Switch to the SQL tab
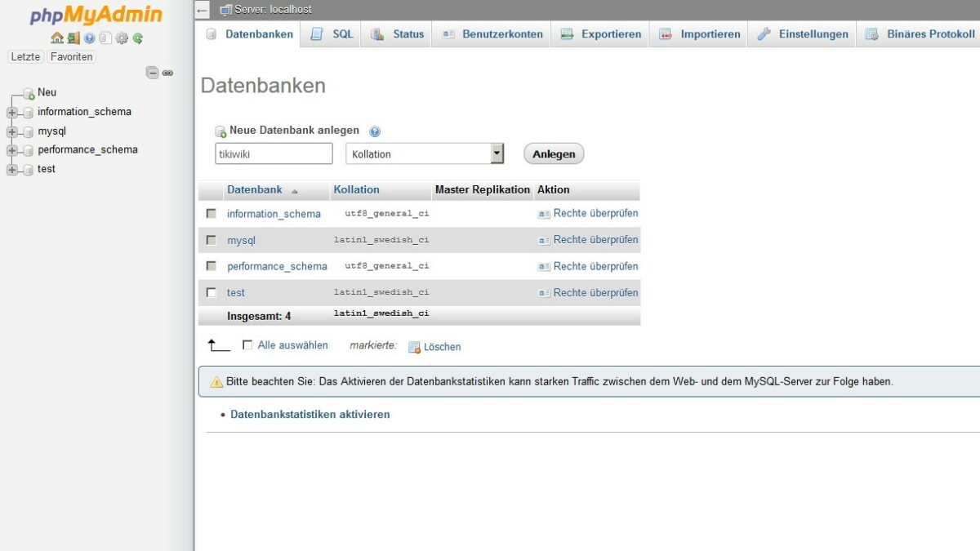The image size is (980, 551). [x=333, y=34]
